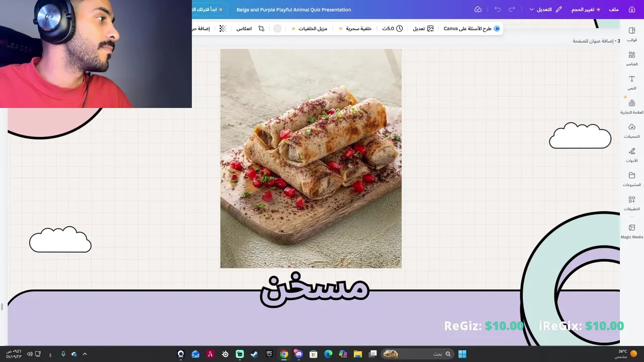
Task: Open Epic Games launcher from taskbar
Action: [269, 354]
